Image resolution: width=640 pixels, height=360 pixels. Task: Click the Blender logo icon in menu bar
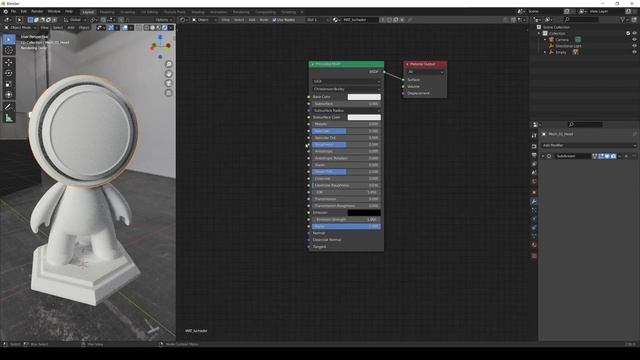pyautogui.click(x=6, y=11)
